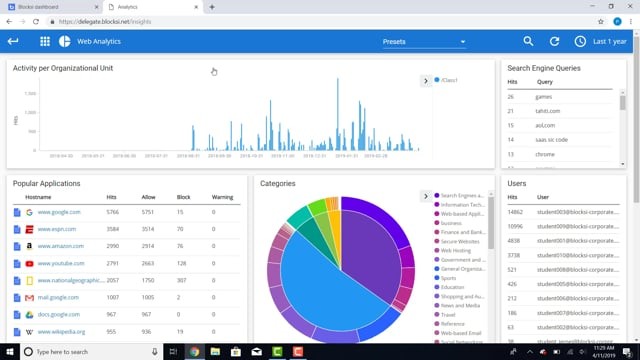Switch to the Blocksi dashboard browser tab
The width and height of the screenshot is (640, 360).
point(53,7)
